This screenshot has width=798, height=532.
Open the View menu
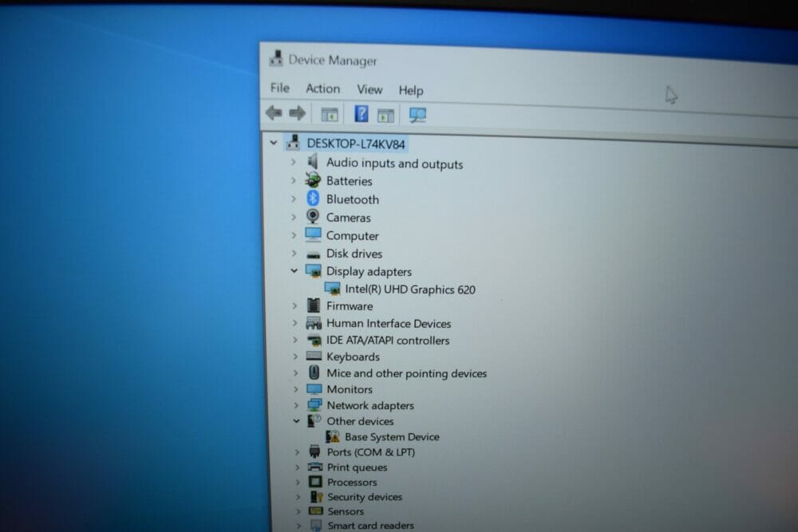click(369, 89)
